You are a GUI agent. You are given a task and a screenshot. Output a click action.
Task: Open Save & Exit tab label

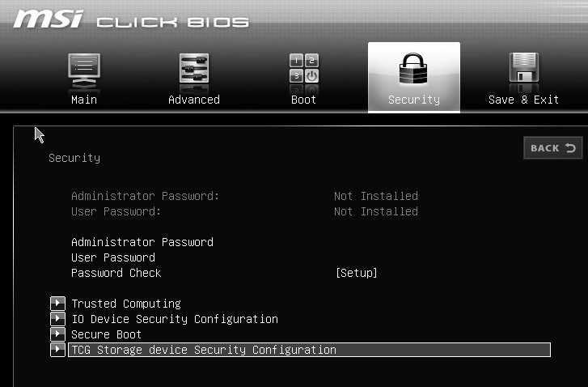click(x=523, y=100)
